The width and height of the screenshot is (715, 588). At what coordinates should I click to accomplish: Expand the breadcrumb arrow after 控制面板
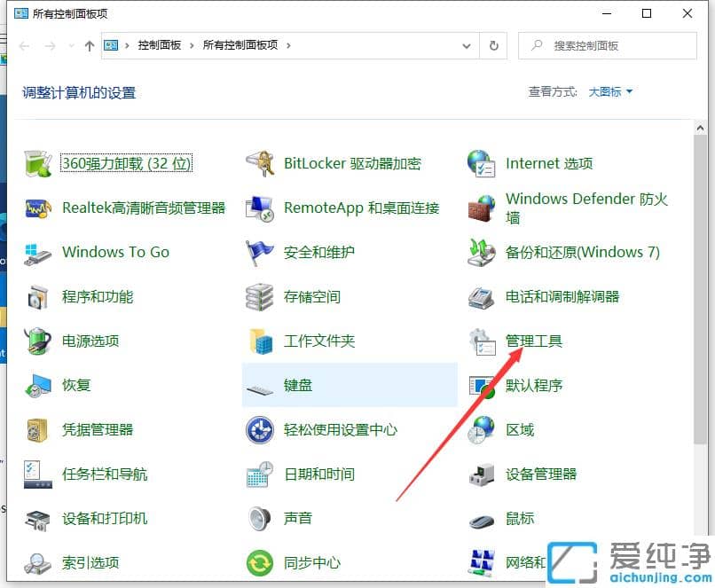(192, 45)
